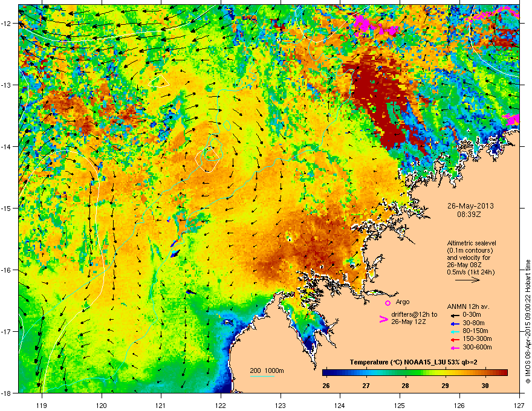The width and height of the screenshot is (532, 411).
Task: Click the black 0-30m arrow legend symbol
Action: coord(455,315)
